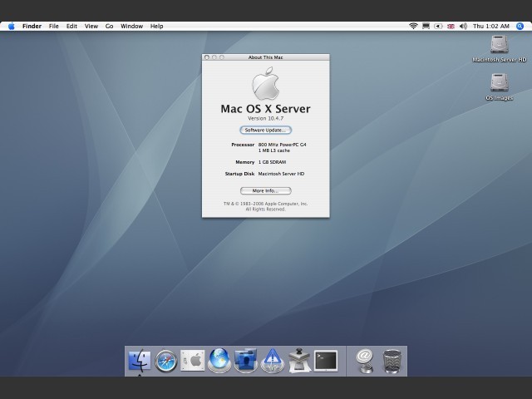This screenshot has height=399, width=532.
Task: Open System Preferences in the dock
Action: (192, 360)
